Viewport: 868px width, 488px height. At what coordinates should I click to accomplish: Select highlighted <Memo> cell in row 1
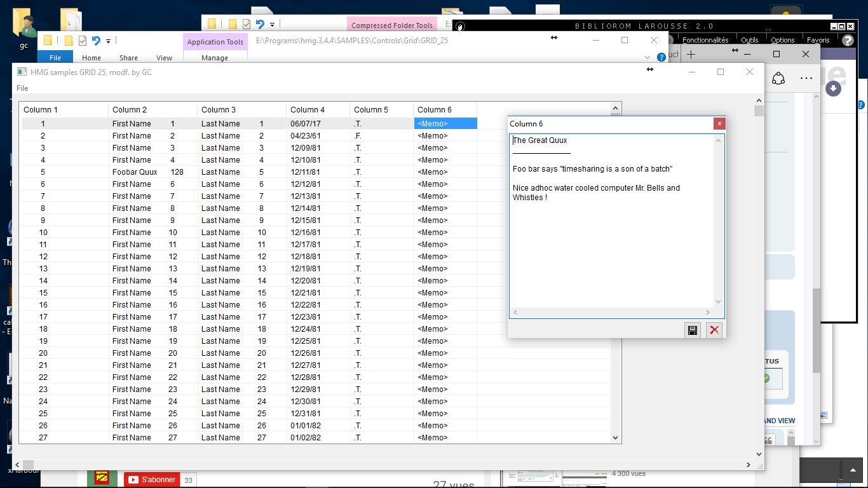(x=445, y=124)
